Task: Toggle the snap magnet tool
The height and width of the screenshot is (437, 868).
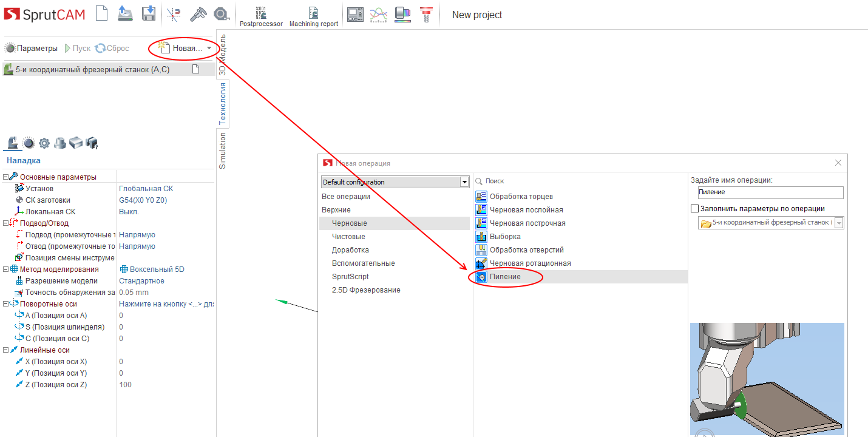Action: pyautogui.click(x=174, y=14)
